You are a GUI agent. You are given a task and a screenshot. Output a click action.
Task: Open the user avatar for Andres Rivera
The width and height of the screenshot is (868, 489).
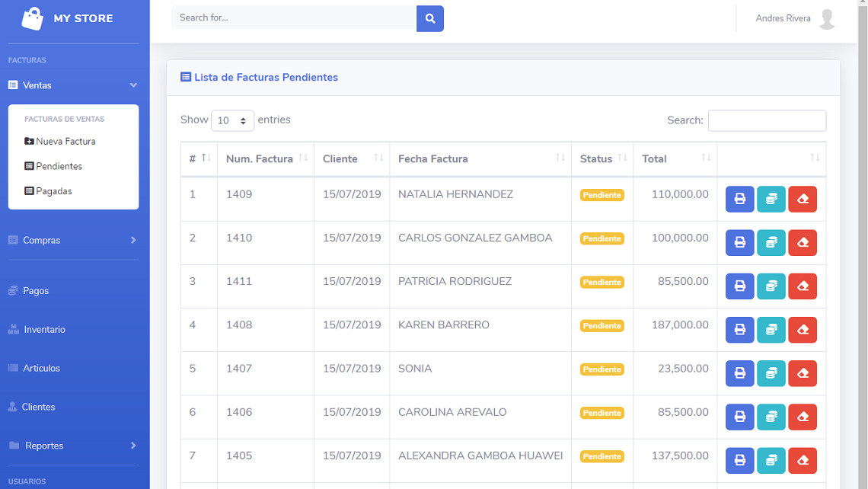(x=827, y=19)
